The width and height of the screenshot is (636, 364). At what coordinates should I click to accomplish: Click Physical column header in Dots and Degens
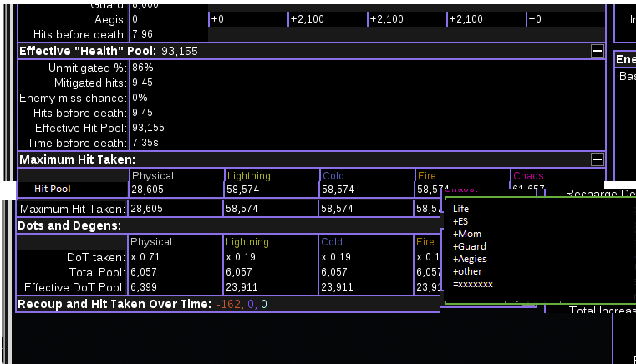pos(153,242)
